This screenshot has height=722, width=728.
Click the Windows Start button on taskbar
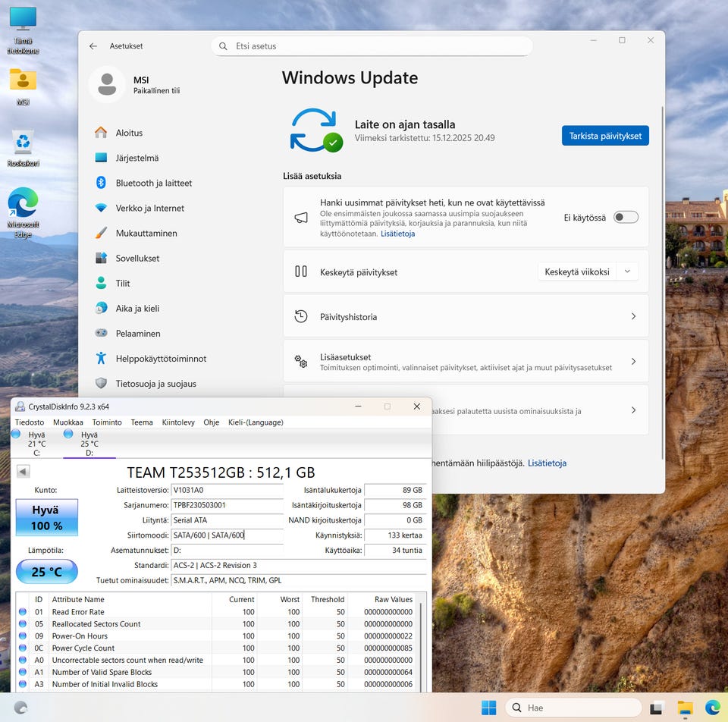tap(489, 708)
